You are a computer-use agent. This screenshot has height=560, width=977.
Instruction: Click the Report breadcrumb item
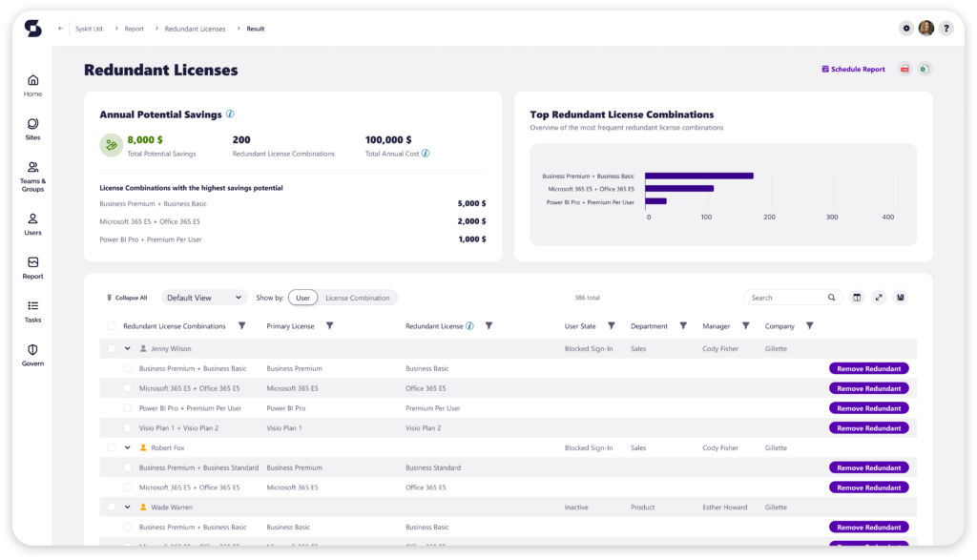tap(134, 29)
